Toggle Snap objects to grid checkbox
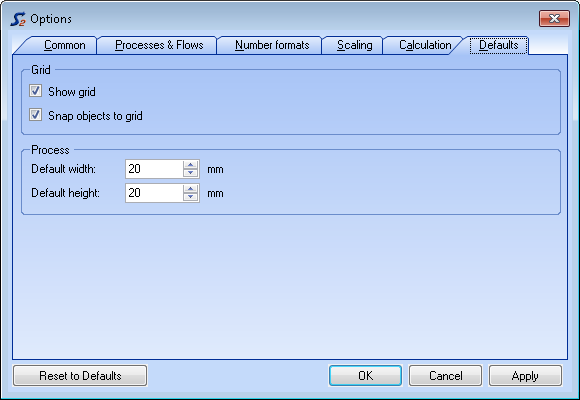This screenshot has height=400, width=580. coord(36,115)
